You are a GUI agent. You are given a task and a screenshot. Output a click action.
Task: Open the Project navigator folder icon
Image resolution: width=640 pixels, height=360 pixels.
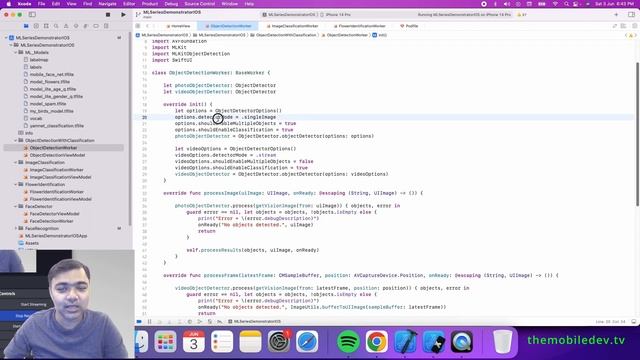(26, 26)
